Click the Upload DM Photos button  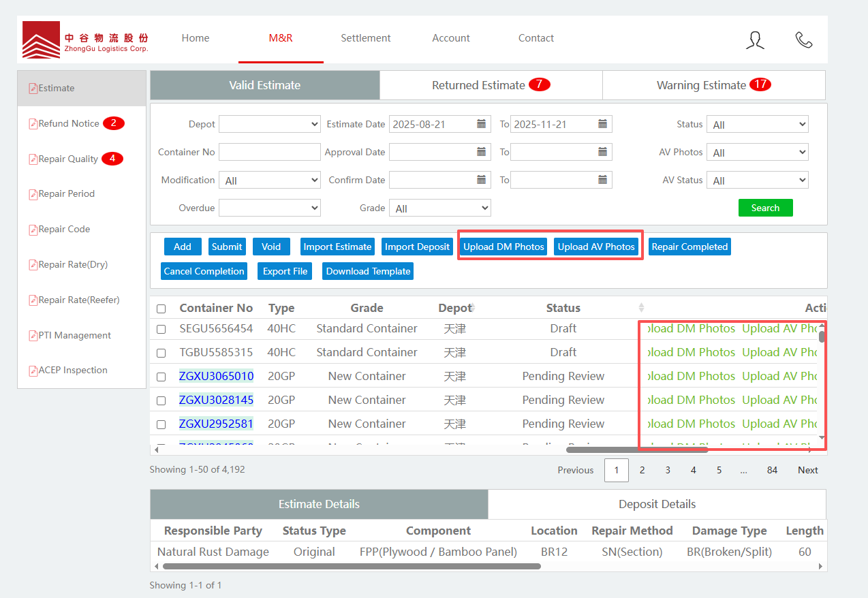503,247
